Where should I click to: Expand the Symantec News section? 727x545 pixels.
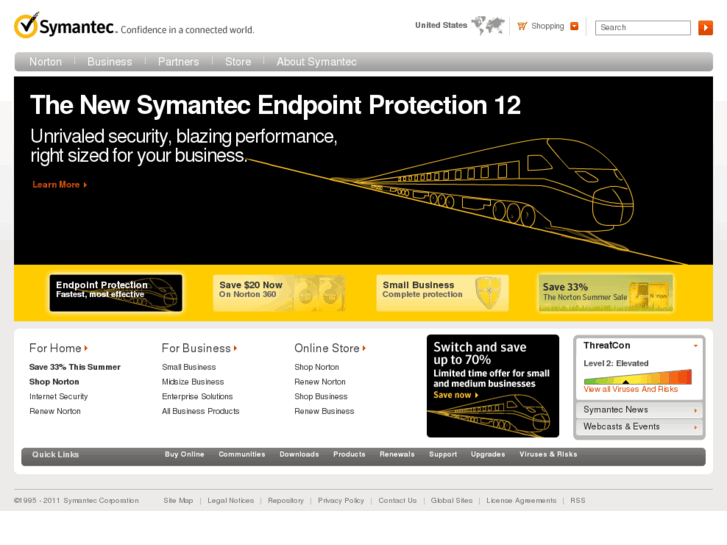640,410
